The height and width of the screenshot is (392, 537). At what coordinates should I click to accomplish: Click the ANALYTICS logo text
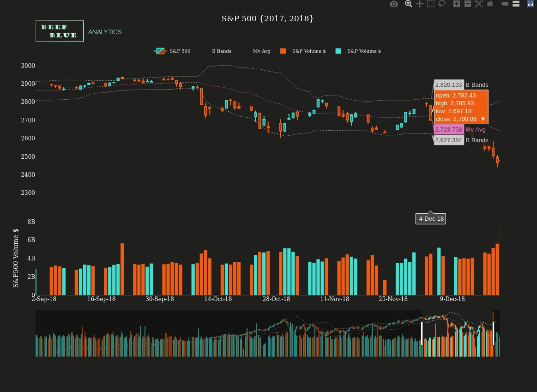105,32
